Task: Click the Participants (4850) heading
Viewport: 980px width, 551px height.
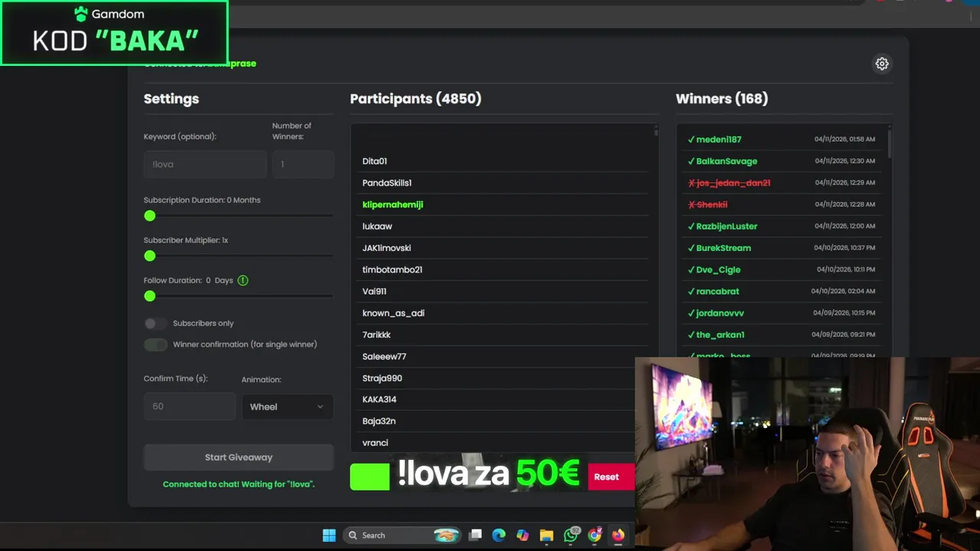Action: pyautogui.click(x=416, y=99)
